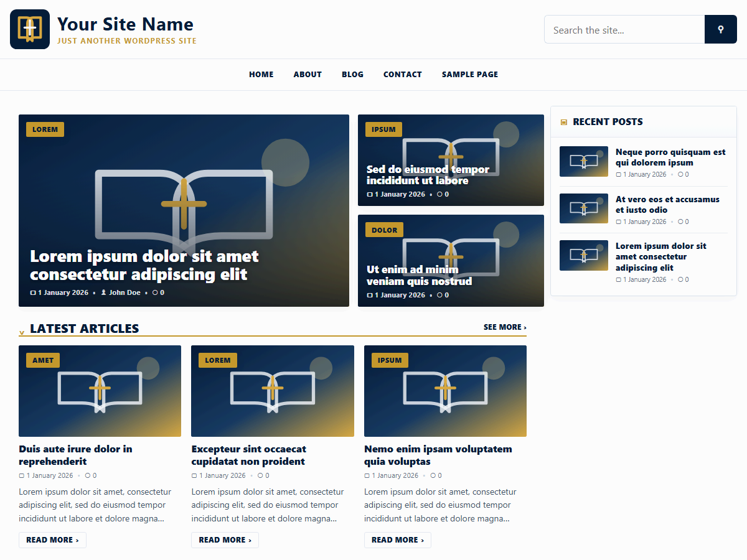Click LOREM badge on Excepteur sint card
The width and height of the screenshot is (747, 560).
(218, 360)
